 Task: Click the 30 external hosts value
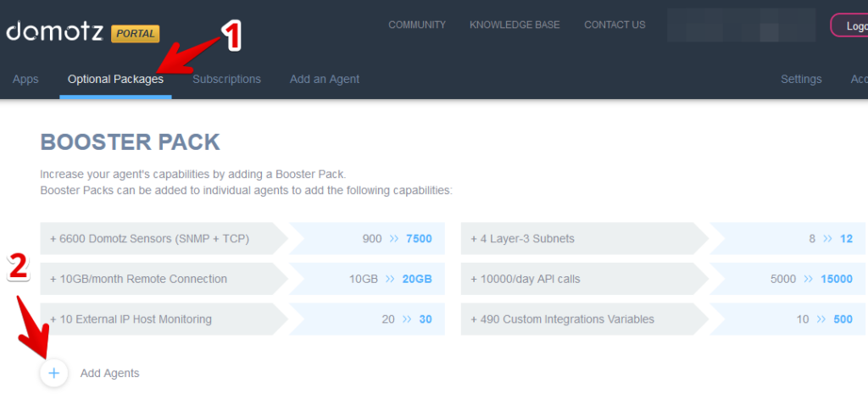tap(426, 319)
